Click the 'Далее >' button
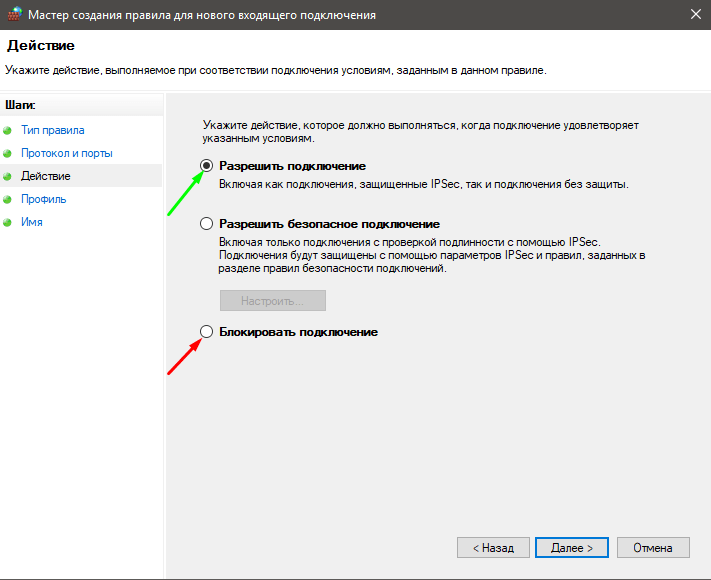This screenshot has height=580, width=711. point(572,548)
